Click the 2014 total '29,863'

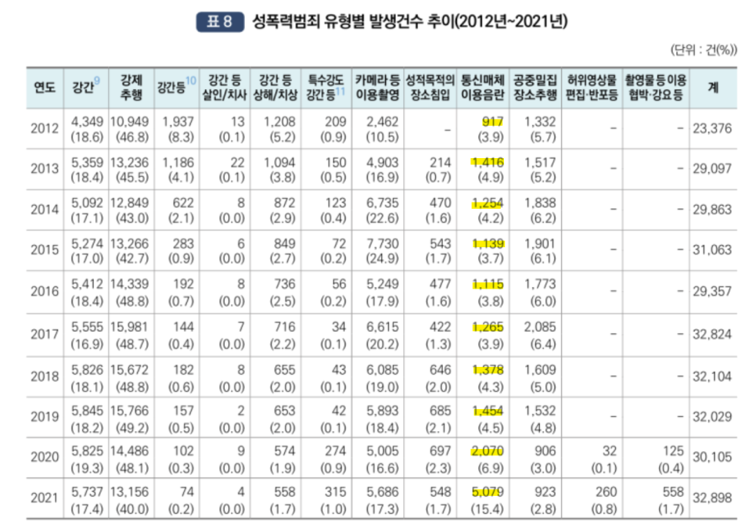[x=712, y=210]
